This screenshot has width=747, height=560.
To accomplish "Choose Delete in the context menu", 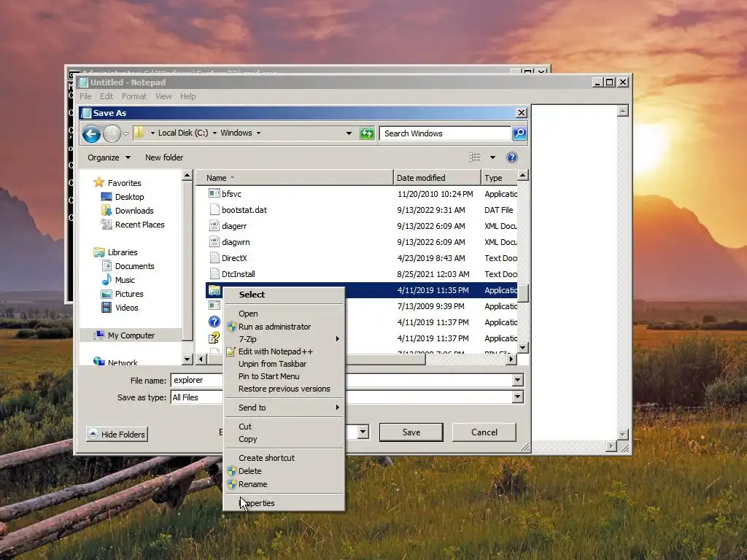I will (x=284, y=471).
